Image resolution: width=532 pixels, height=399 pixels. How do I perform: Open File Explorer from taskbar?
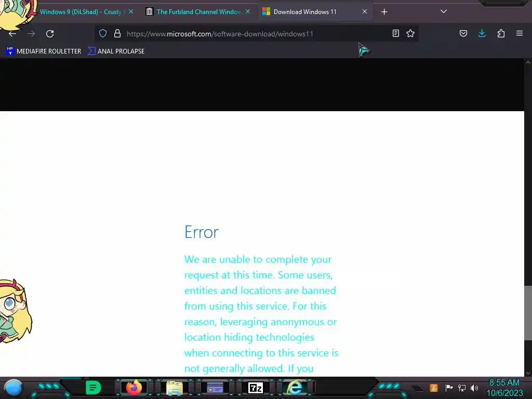point(175,388)
